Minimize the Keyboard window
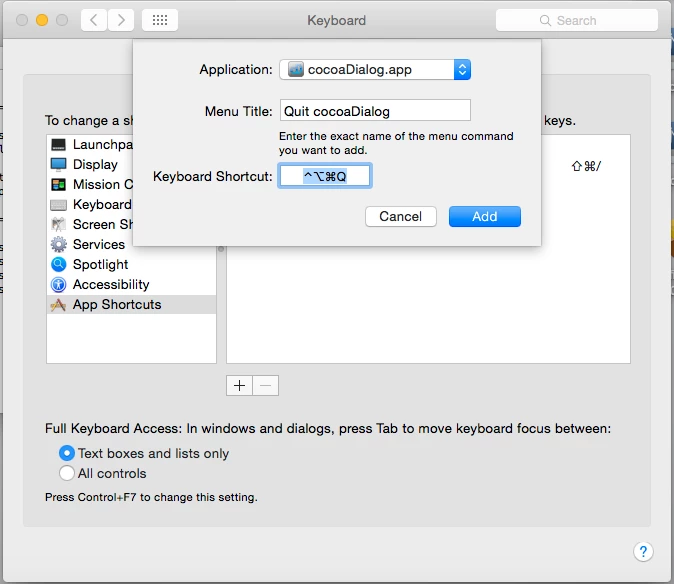The width and height of the screenshot is (674, 584). (42, 20)
